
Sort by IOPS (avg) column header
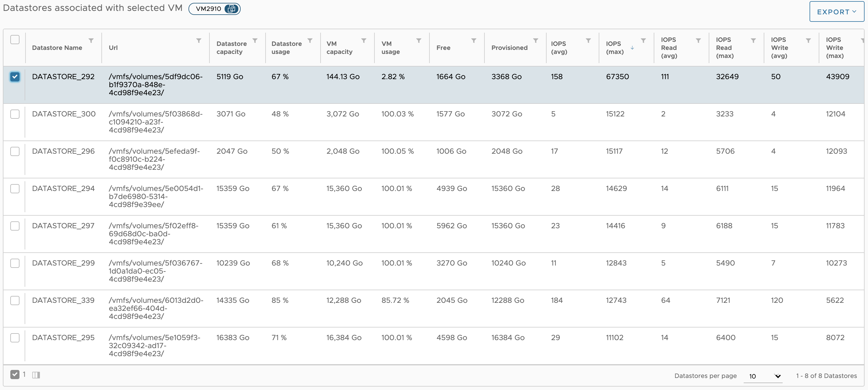559,48
